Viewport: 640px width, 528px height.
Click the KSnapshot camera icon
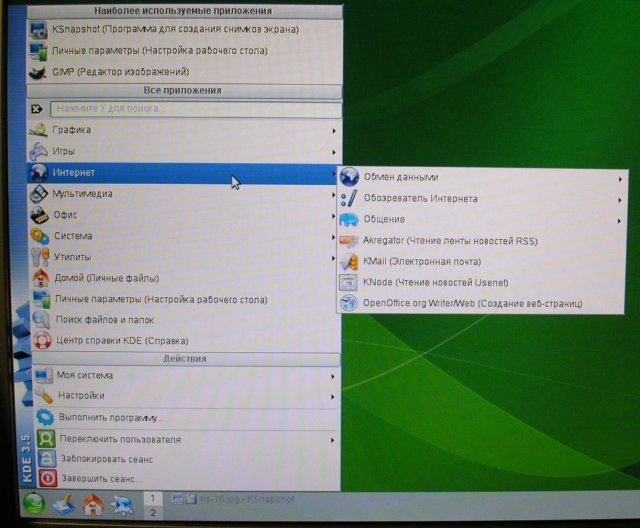38,31
